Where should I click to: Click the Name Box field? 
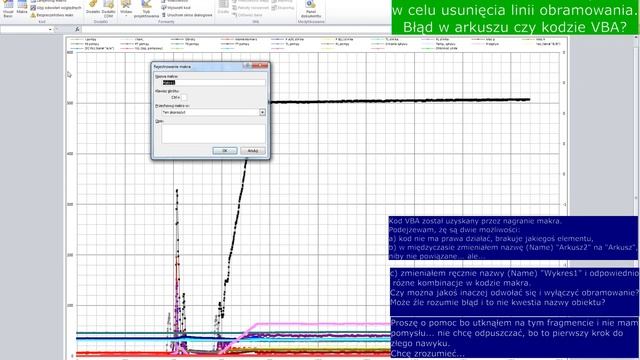24,29
